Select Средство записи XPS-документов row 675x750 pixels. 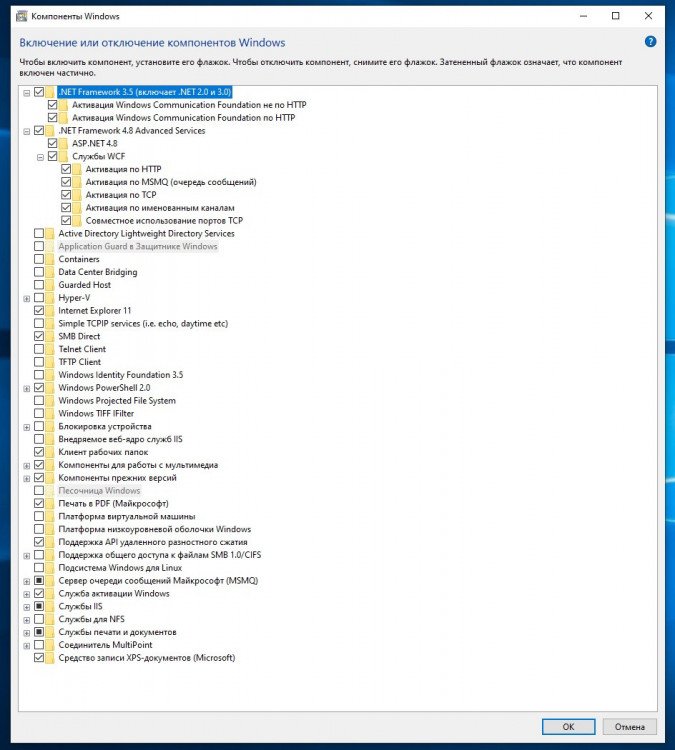point(146,658)
